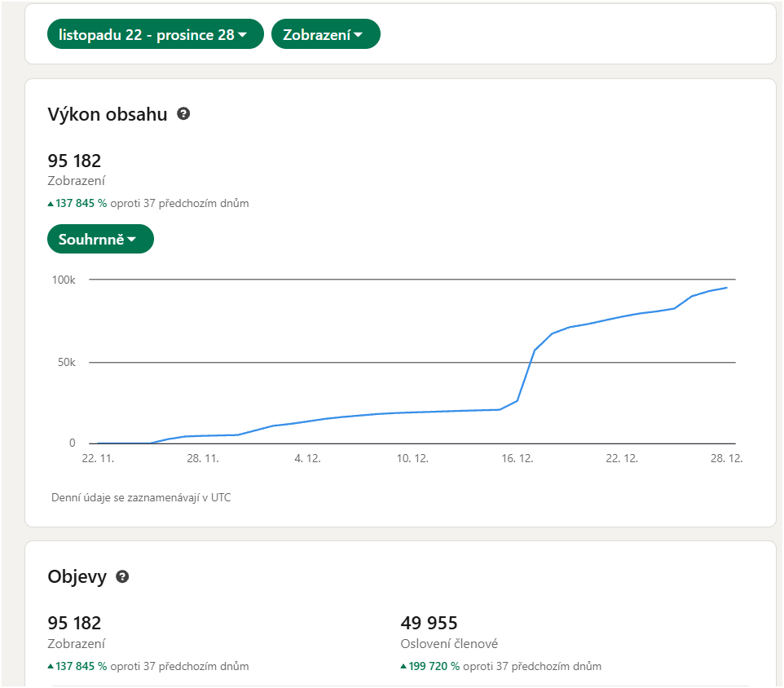Click the 10. 12. axis date label
This screenshot has width=784, height=688.
(x=412, y=459)
